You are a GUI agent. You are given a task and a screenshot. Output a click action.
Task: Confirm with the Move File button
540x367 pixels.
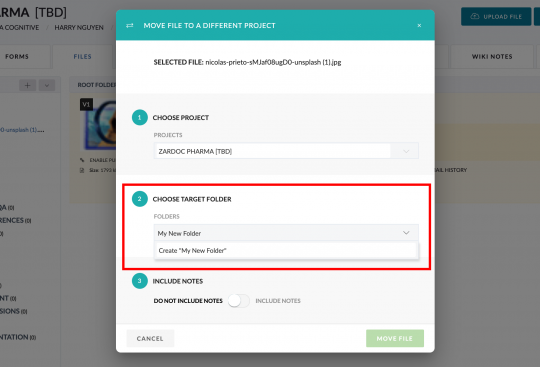pos(395,338)
